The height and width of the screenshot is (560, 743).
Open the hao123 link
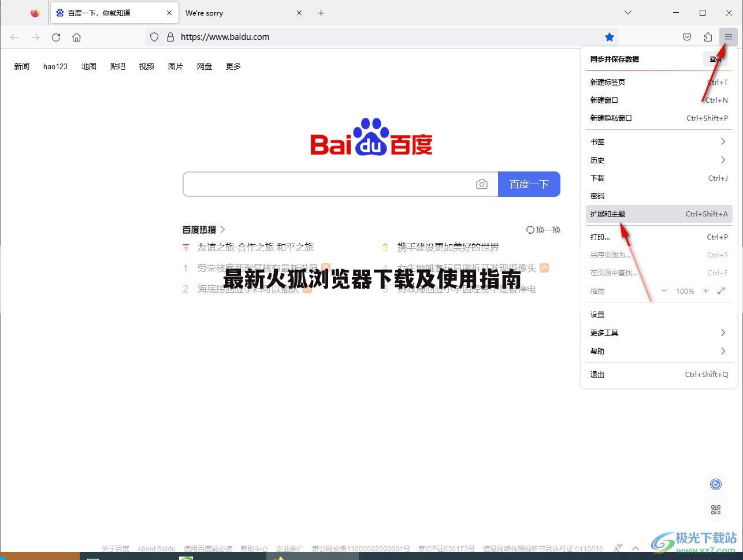pyautogui.click(x=55, y=66)
